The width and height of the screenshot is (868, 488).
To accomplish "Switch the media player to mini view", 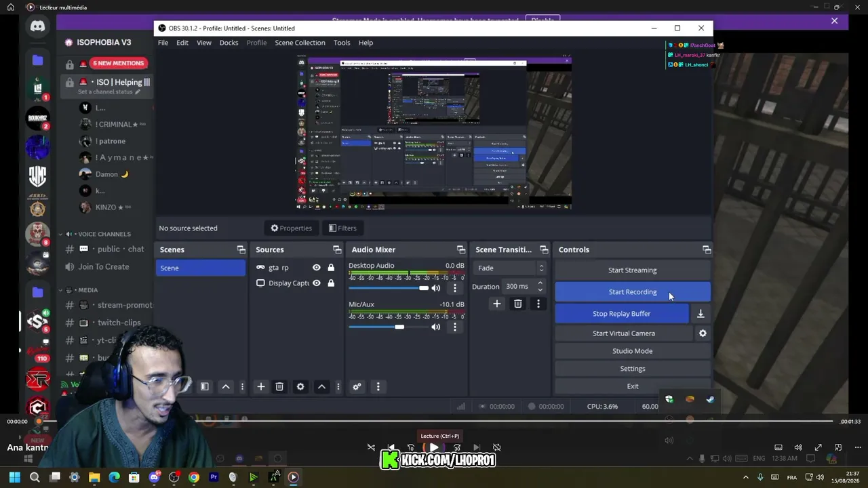I will coord(838,447).
